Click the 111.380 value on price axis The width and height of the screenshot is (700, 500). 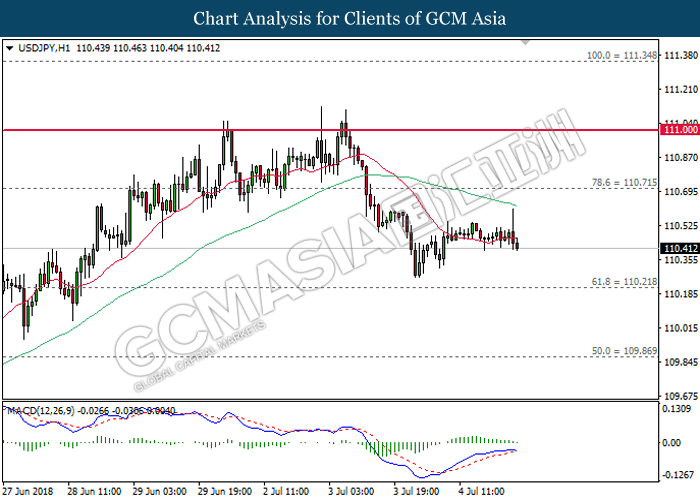tap(679, 57)
